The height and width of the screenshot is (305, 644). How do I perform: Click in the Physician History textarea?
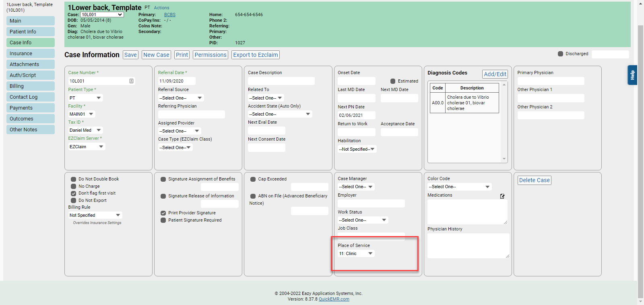pos(469,246)
